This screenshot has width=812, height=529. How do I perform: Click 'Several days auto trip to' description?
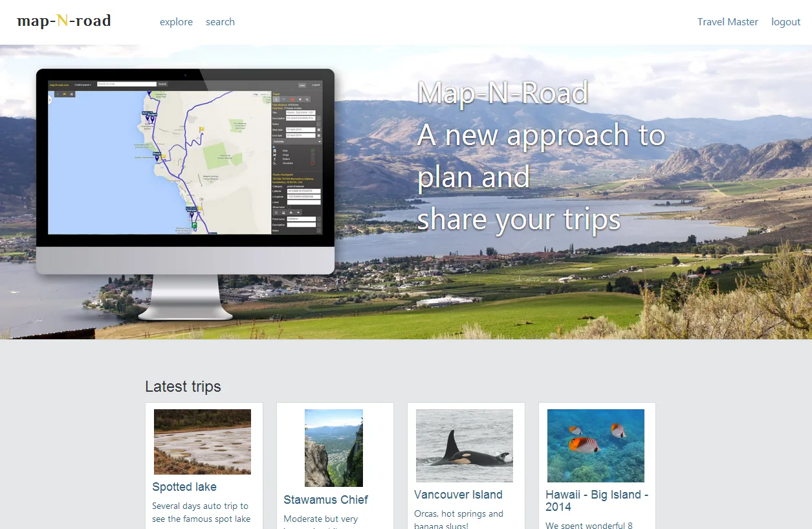pyautogui.click(x=201, y=506)
